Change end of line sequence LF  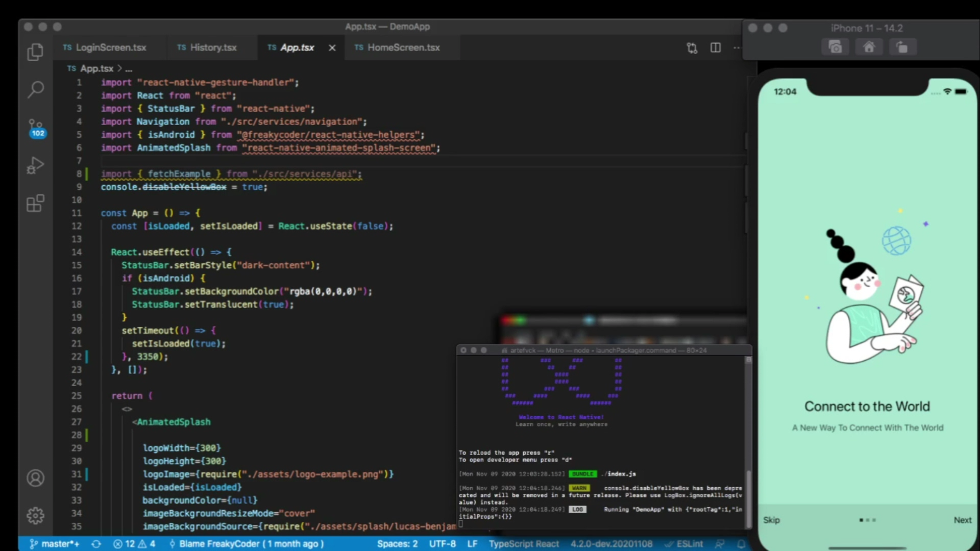472,544
